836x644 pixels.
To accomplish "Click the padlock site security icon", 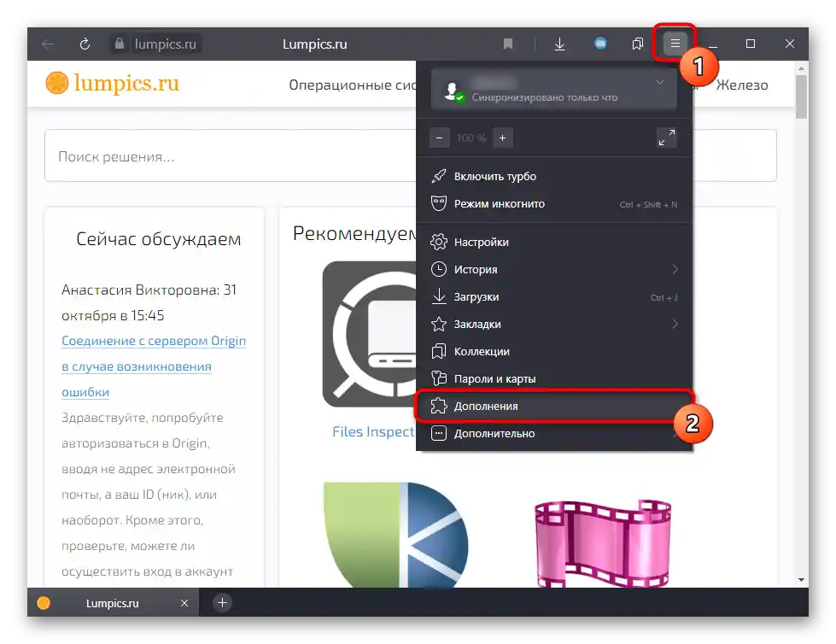I will tap(120, 44).
